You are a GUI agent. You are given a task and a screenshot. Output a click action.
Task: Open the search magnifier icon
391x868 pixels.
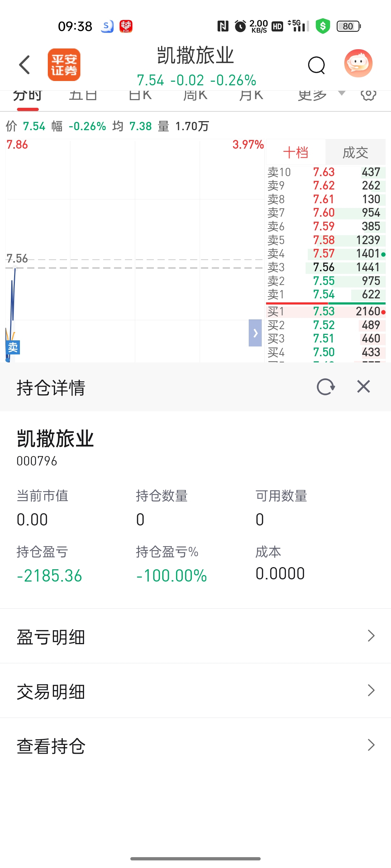(x=317, y=65)
